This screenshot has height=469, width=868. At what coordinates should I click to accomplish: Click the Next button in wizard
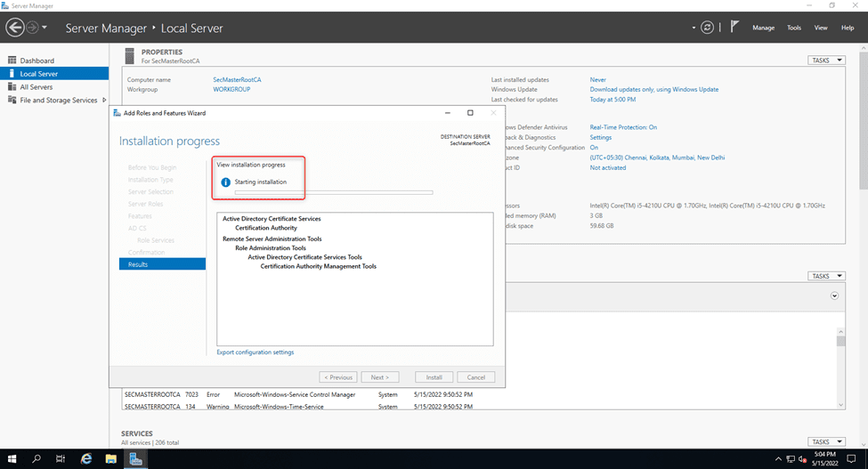tap(380, 377)
